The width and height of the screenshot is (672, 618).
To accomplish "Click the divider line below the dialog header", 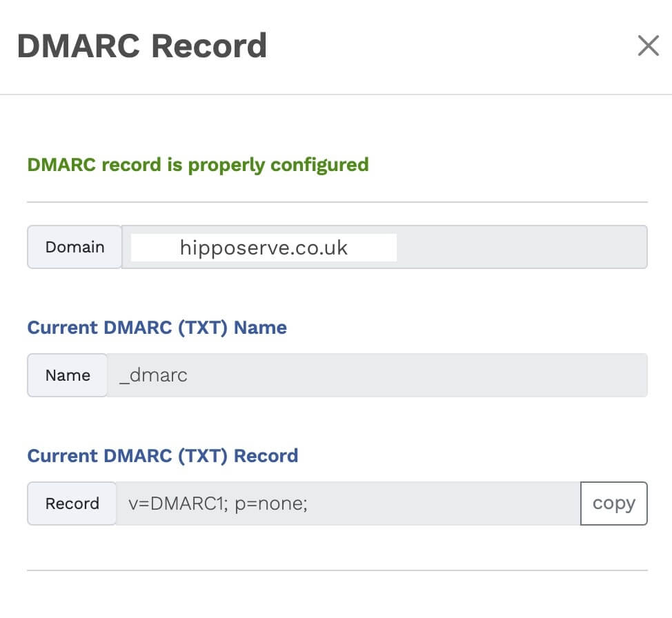I will click(x=336, y=94).
